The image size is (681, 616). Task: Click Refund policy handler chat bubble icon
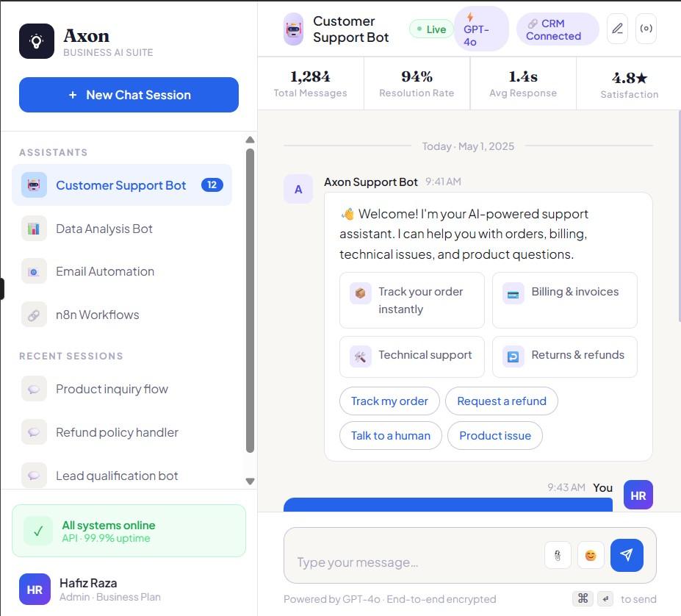click(x=34, y=432)
